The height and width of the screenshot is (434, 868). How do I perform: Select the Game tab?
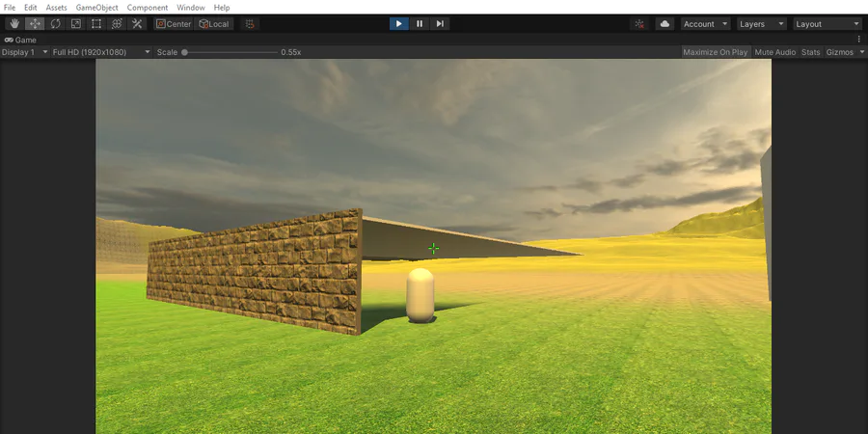(x=20, y=40)
